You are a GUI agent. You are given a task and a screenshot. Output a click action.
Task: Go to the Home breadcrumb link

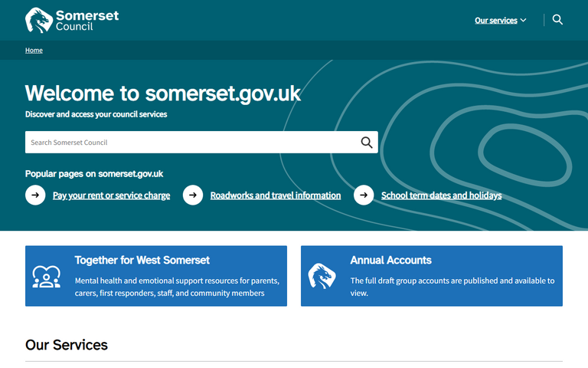pyautogui.click(x=34, y=51)
